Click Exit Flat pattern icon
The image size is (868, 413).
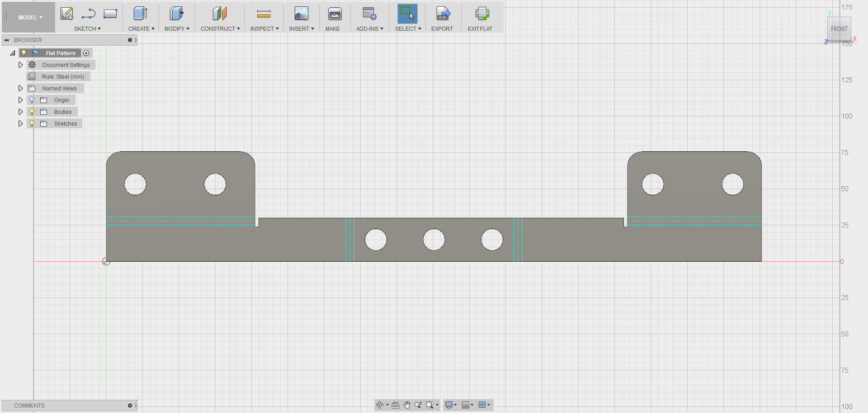pyautogui.click(x=482, y=14)
